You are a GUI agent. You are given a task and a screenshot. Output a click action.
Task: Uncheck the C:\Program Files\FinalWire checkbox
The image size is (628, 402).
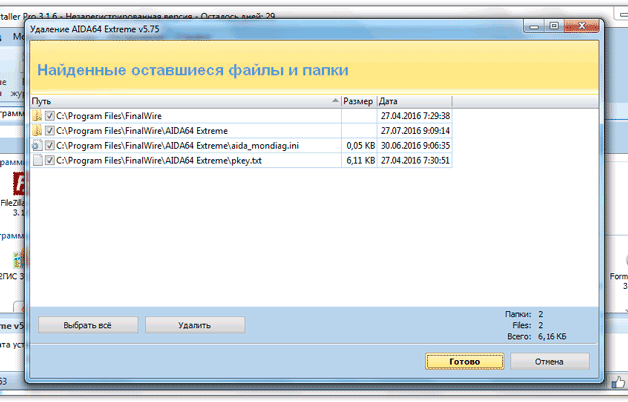[x=50, y=116]
